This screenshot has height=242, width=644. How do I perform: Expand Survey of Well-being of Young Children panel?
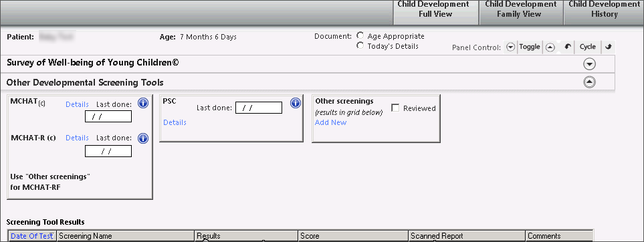pos(590,64)
